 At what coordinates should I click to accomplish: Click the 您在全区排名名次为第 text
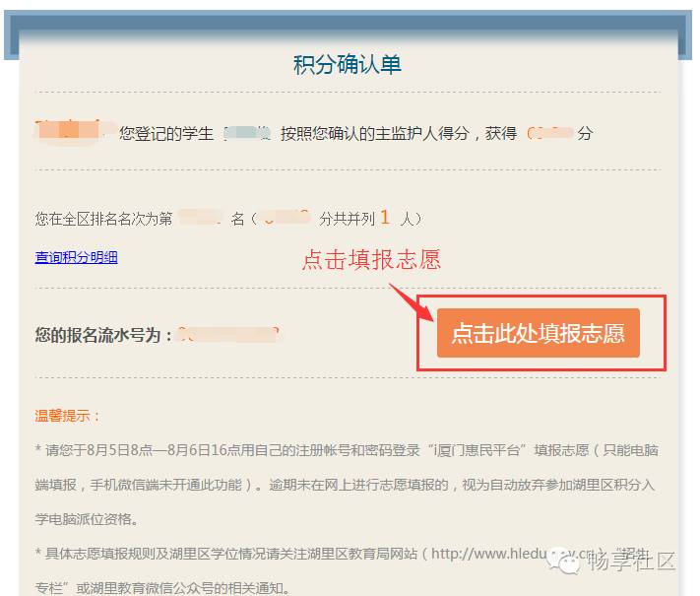tap(103, 219)
